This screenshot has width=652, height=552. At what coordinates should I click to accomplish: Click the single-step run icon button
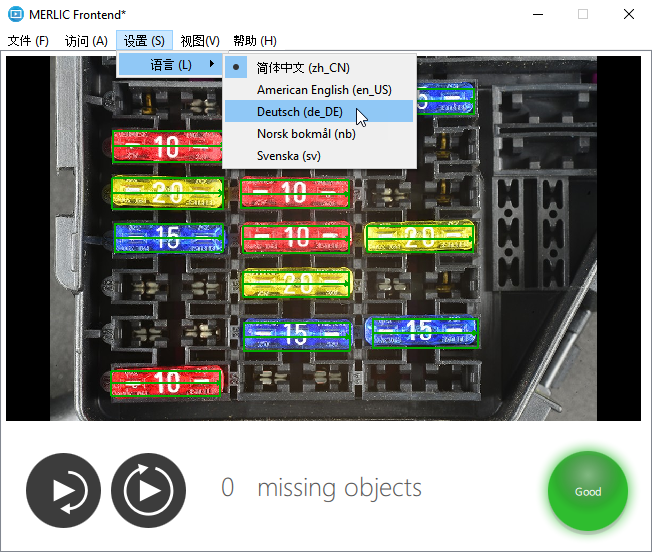63,490
